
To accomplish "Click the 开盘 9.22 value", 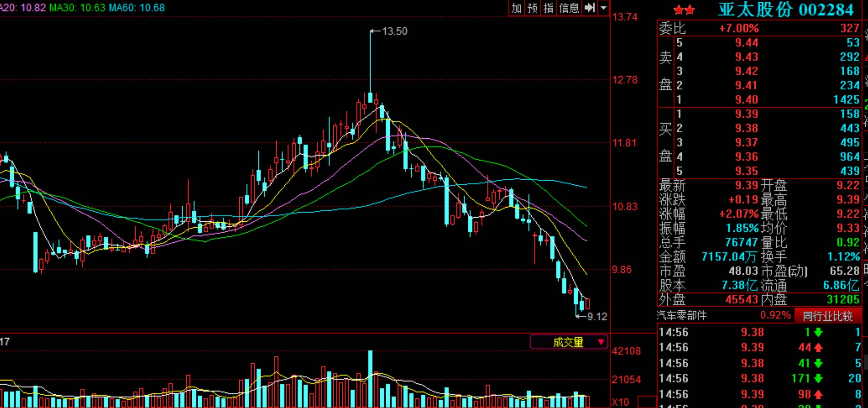I will click(x=848, y=185).
